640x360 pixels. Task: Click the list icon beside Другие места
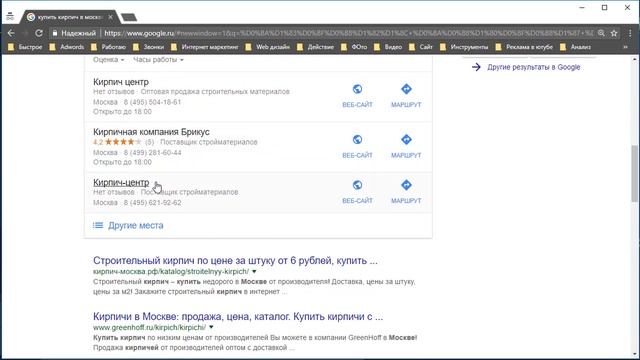pos(98,225)
